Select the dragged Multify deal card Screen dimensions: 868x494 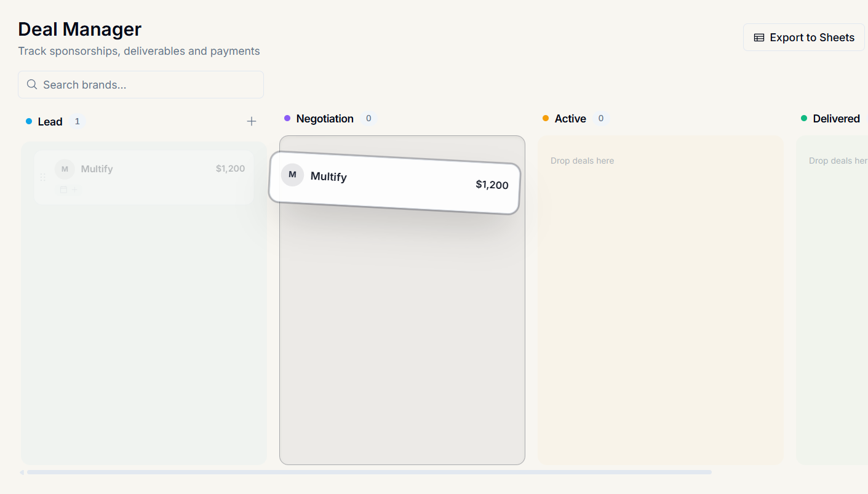pyautogui.click(x=394, y=185)
